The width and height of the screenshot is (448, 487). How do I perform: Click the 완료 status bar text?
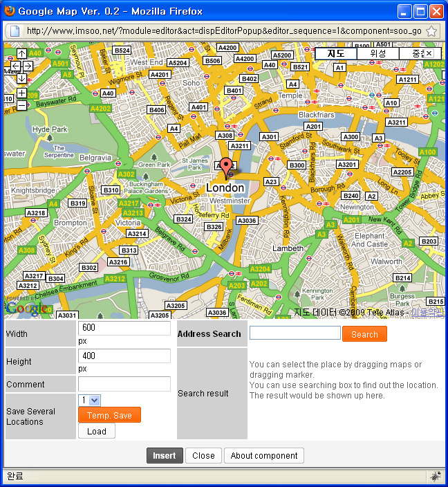tap(15, 476)
